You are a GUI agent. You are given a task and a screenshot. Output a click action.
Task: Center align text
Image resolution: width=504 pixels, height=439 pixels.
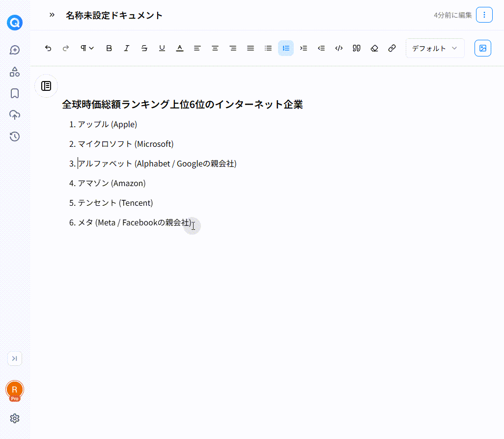pyautogui.click(x=215, y=48)
